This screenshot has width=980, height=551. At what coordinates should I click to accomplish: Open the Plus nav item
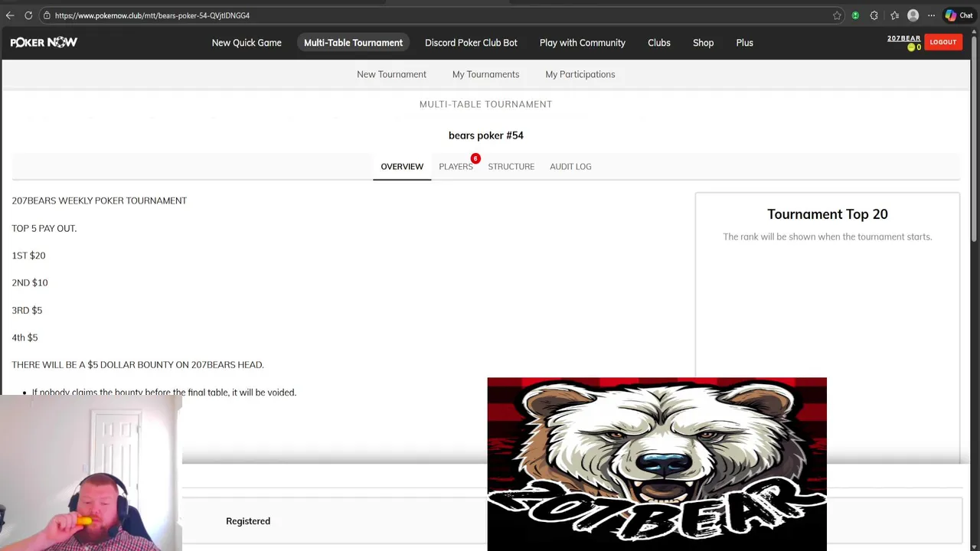pyautogui.click(x=744, y=43)
